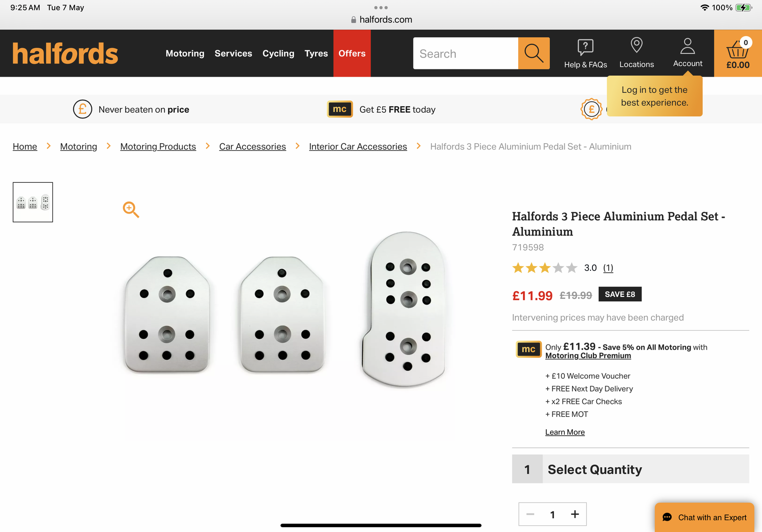Open the Motoring menu
This screenshot has width=762, height=532.
click(x=185, y=53)
